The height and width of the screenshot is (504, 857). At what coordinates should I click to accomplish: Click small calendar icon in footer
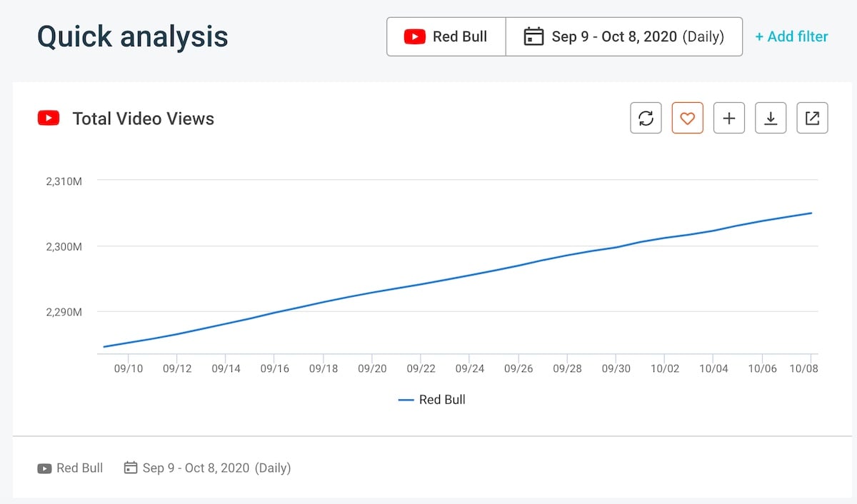point(130,468)
